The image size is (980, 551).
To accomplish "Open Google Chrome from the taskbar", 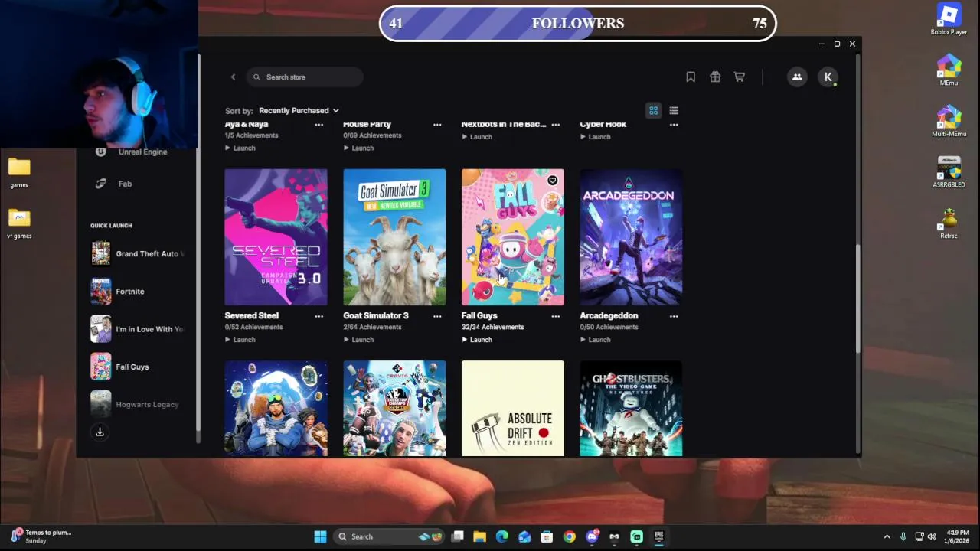I will click(569, 536).
